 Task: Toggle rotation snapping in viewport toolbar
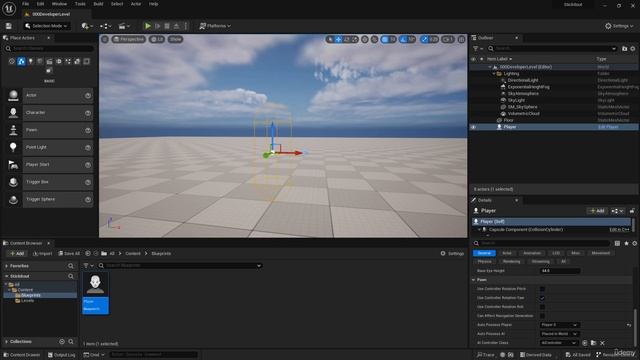pos(403,39)
